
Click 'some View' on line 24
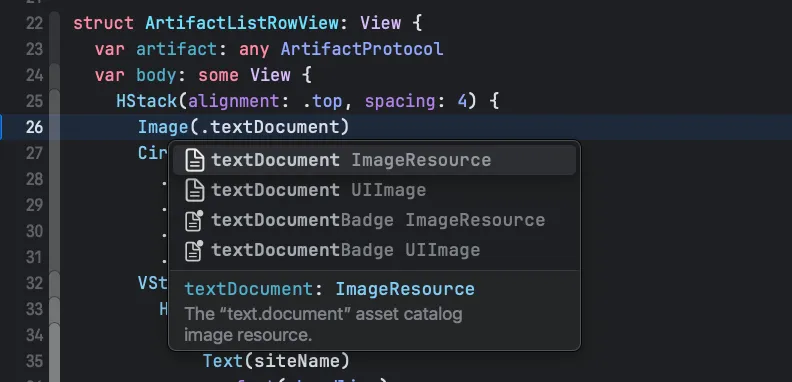[x=244, y=75]
